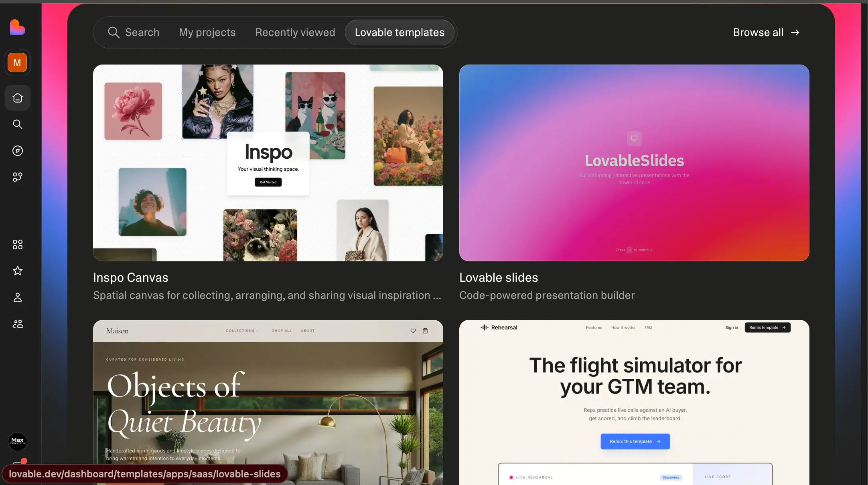Open the people group team icon
868x485 pixels.
18,324
